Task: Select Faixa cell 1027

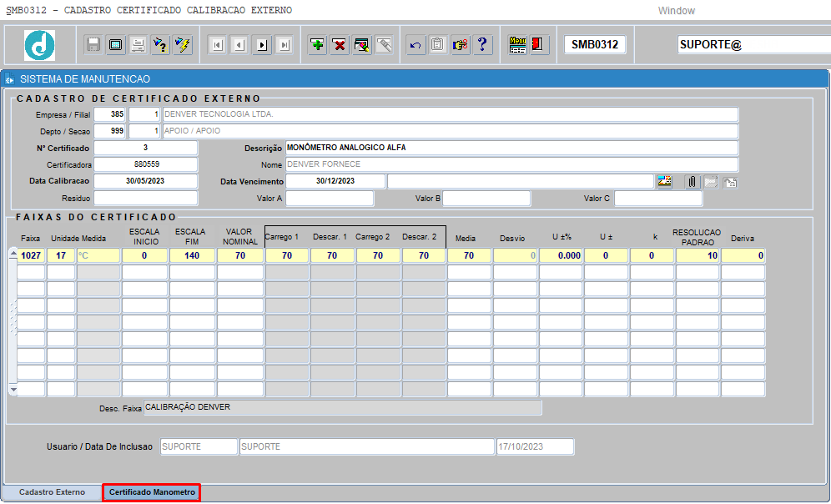Action: coord(31,255)
